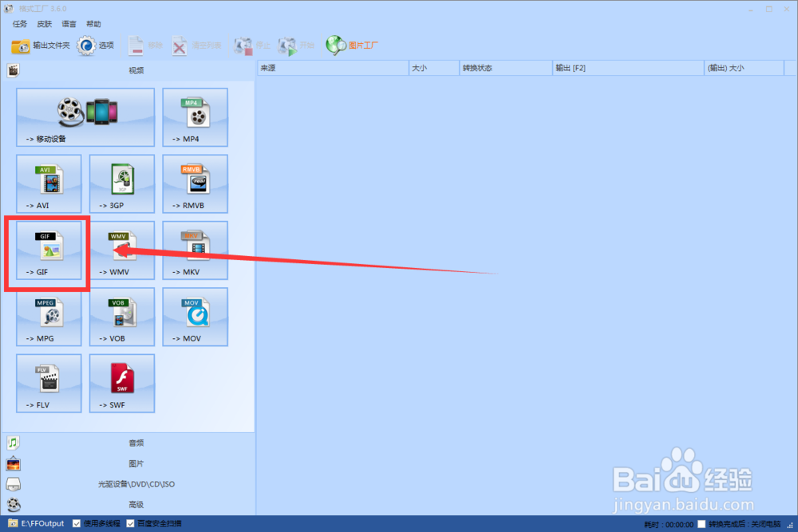Choose the GIF conversion tile
The image size is (798, 532).
[x=49, y=250]
